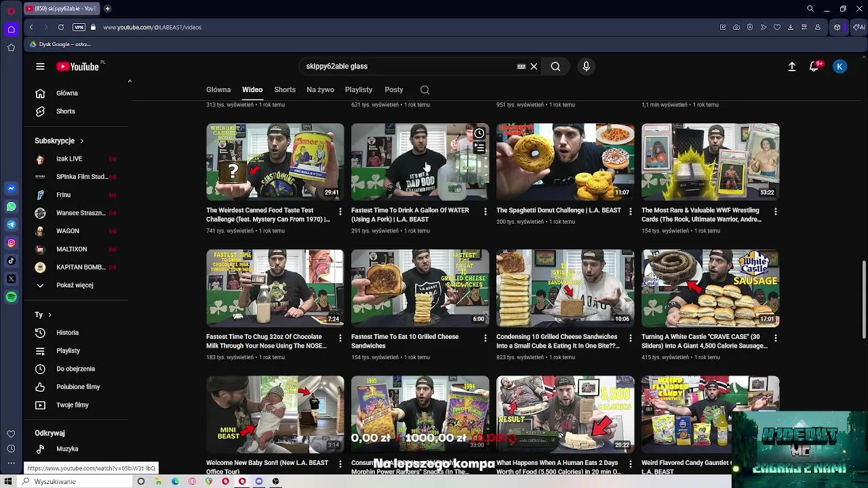Reload the page
The height and width of the screenshot is (488, 868).
(61, 27)
